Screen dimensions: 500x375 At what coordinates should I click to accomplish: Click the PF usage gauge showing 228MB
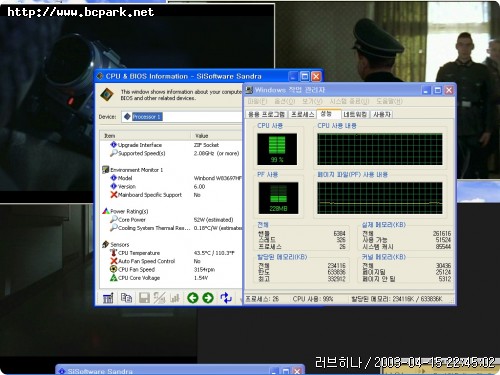pyautogui.click(x=278, y=198)
